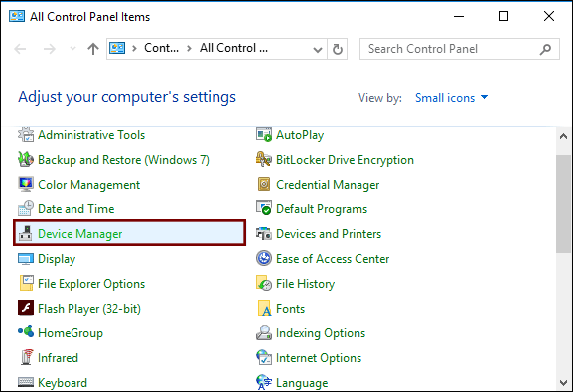This screenshot has height=392, width=573.
Task: Open the Credential Manager link
Action: pos(328,185)
